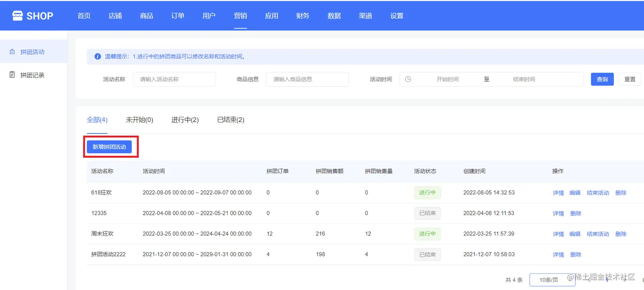Open the 店铺 menu
The width and height of the screenshot is (644, 290).
click(x=115, y=16)
